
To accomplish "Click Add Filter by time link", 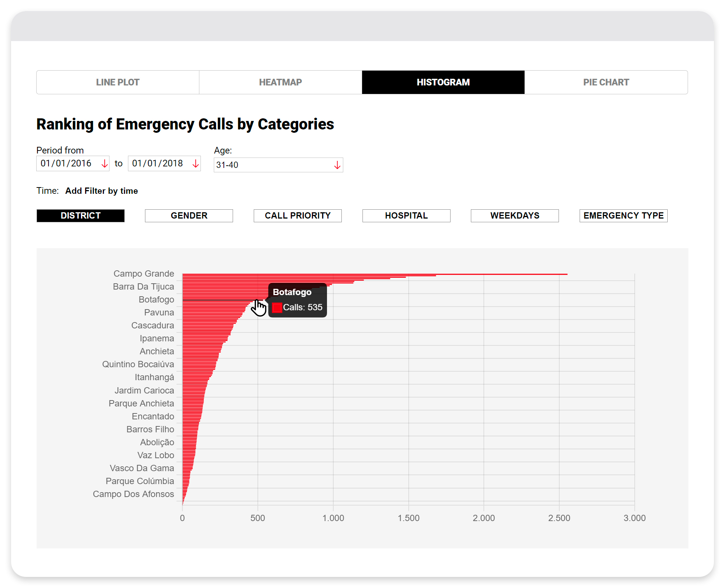I will pos(101,191).
